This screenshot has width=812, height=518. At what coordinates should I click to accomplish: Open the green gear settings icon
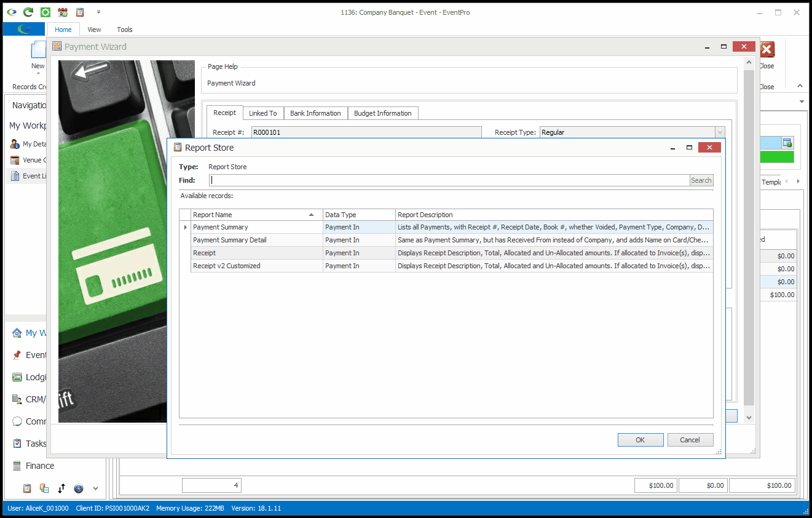point(45,12)
